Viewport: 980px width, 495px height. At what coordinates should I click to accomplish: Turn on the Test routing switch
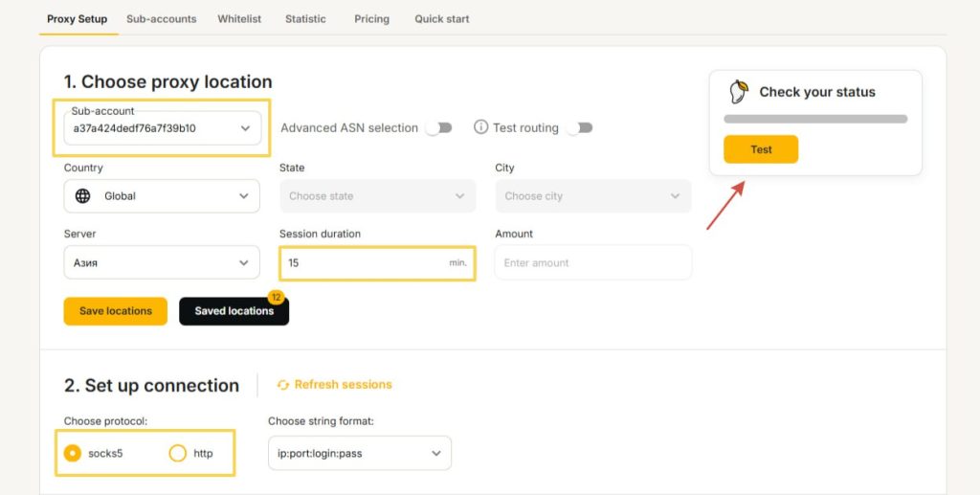(578, 127)
